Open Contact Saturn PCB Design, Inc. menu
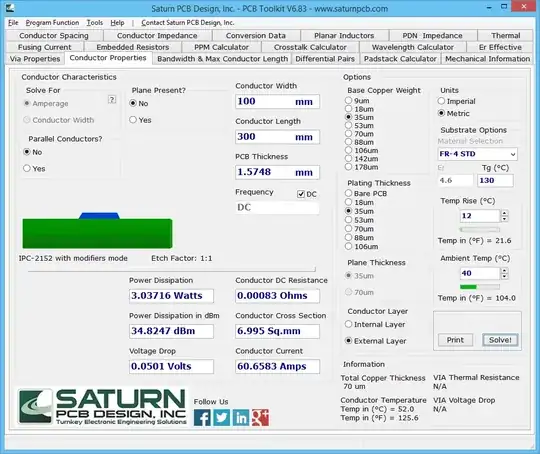 pos(188,23)
